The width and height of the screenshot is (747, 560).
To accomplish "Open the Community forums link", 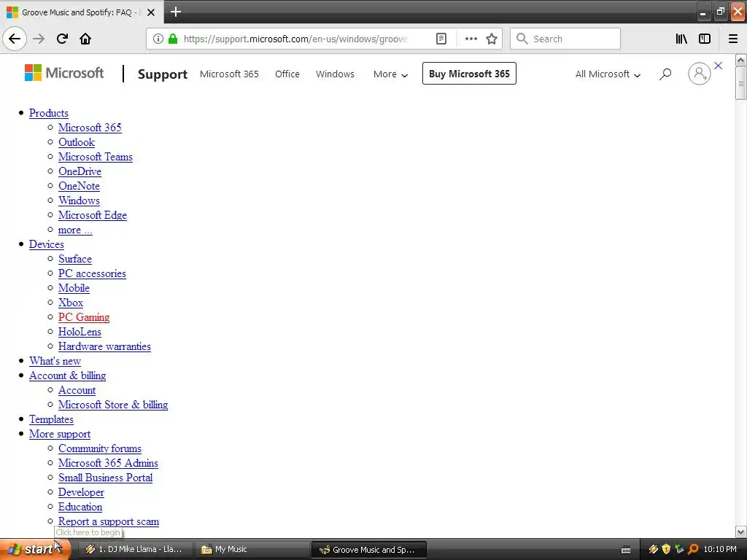I will click(99, 448).
